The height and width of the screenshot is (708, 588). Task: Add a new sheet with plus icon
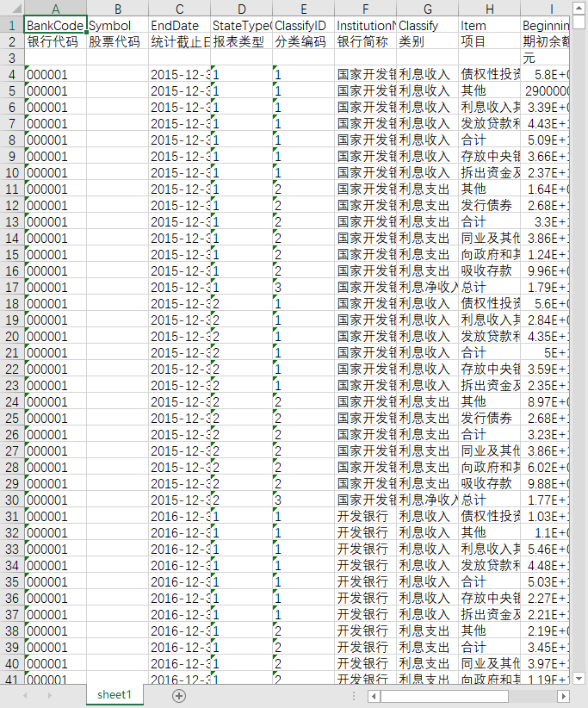pos(179,696)
